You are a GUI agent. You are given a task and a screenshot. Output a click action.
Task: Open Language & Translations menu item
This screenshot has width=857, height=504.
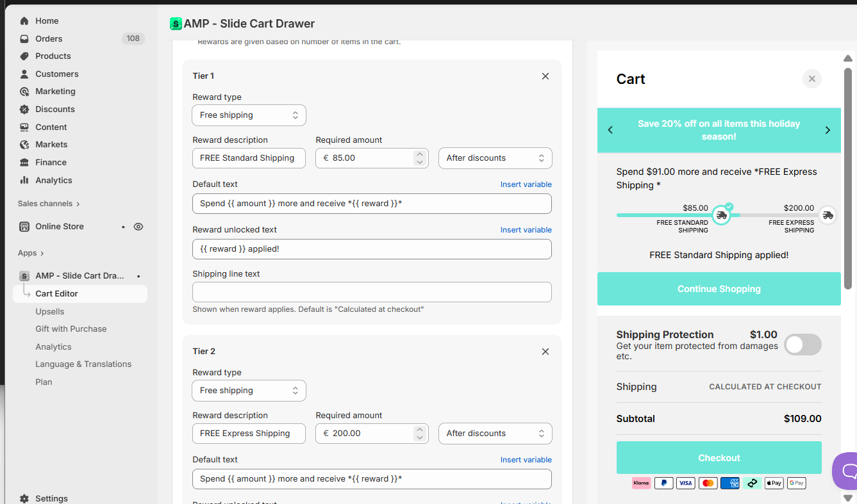tap(83, 364)
